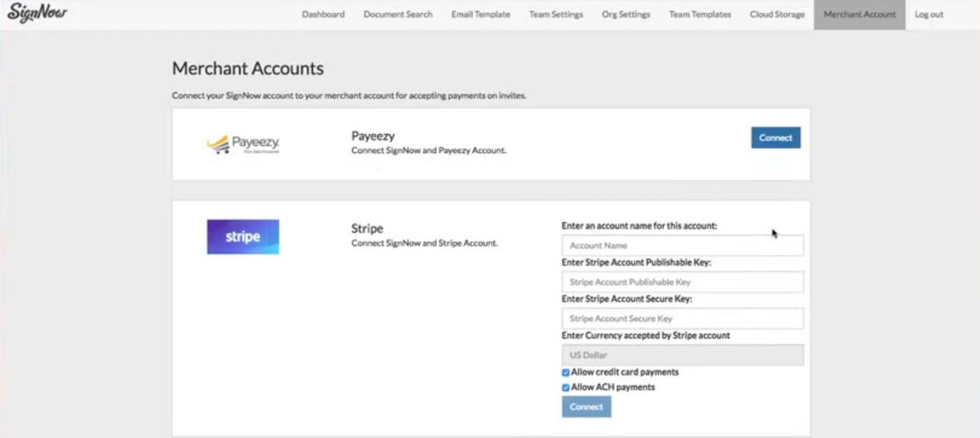Viewport: 980px width, 438px height.
Task: Focus the Stripe Account Publishable Key field
Action: tap(683, 282)
